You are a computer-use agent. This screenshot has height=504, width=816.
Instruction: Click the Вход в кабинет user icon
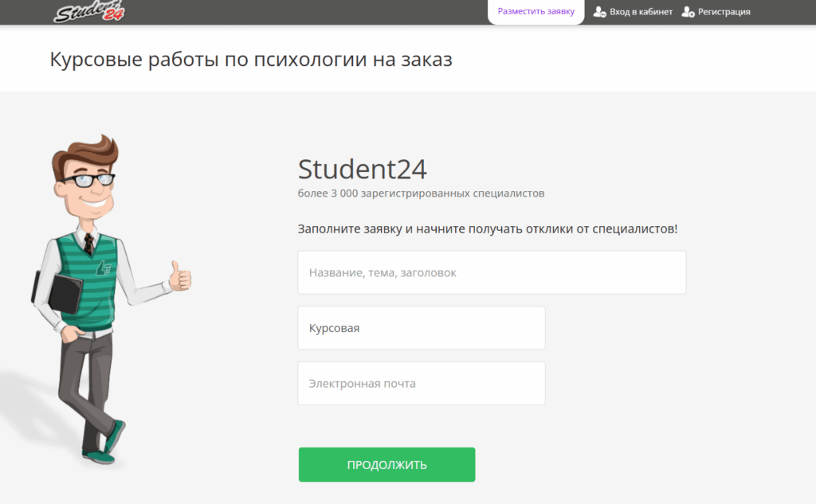tap(599, 11)
